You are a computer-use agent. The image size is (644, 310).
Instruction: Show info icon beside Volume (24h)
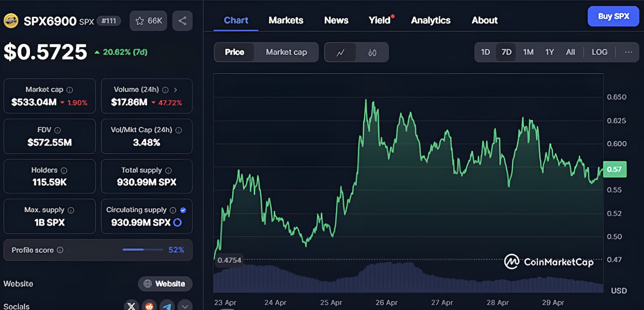click(x=165, y=90)
